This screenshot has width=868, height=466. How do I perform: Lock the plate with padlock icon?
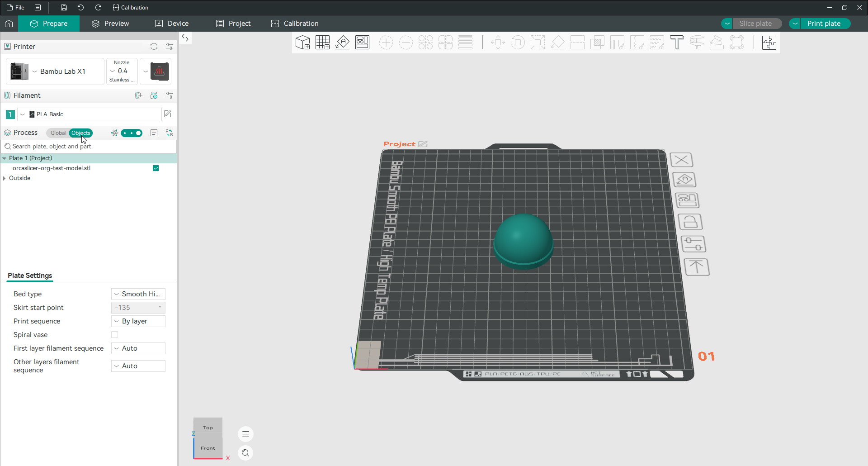690,222
